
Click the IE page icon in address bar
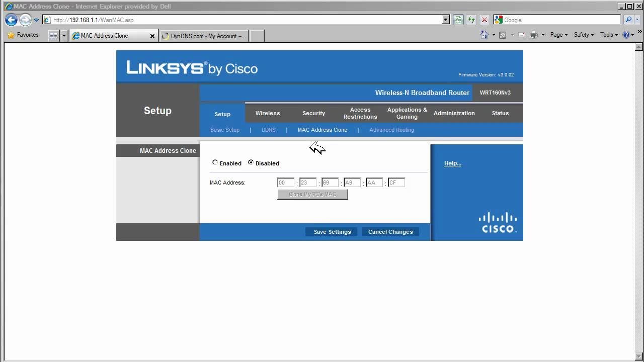tap(47, 20)
